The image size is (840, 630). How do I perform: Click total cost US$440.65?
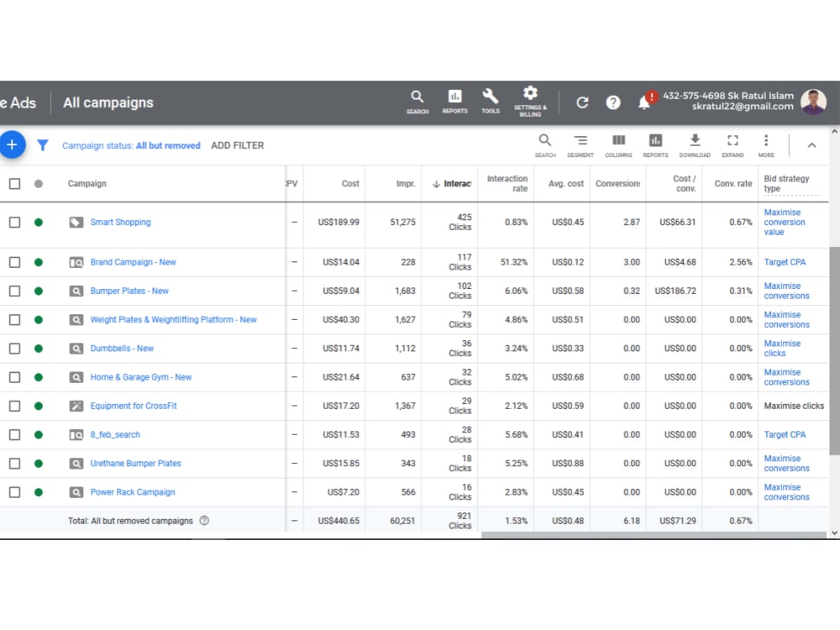tap(339, 521)
